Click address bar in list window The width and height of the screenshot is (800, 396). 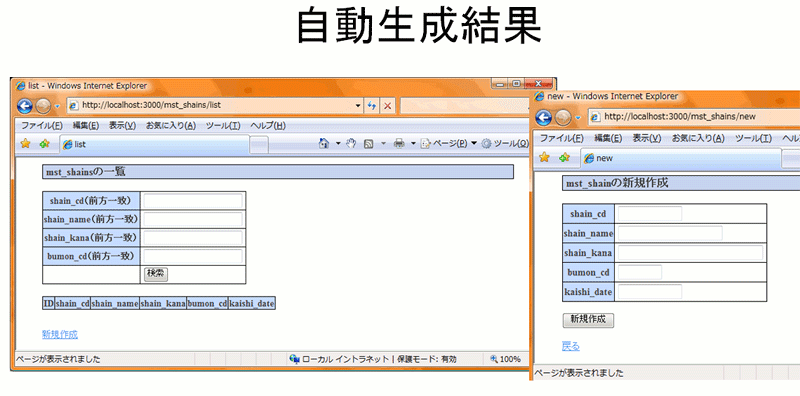pyautogui.click(x=214, y=106)
